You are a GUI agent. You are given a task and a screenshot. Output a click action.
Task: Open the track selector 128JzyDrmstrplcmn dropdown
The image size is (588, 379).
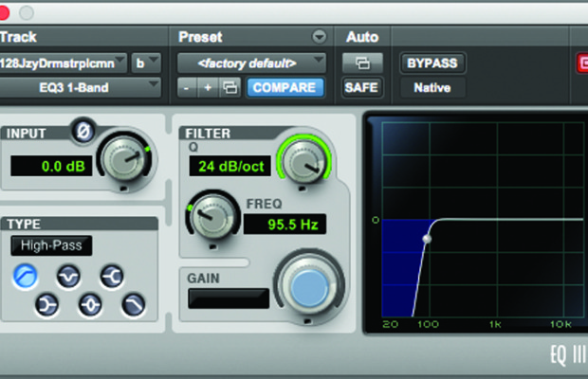click(x=63, y=63)
